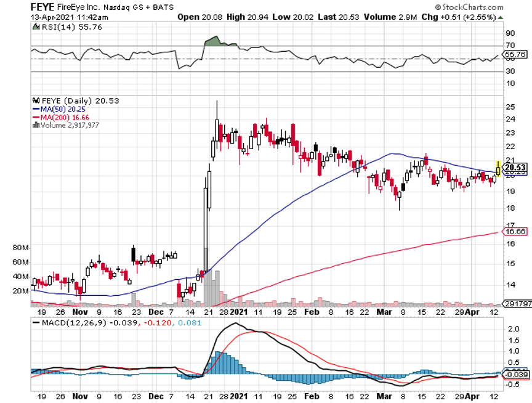Click the RSI(14) 55.76 label
This screenshot has height=403, width=532.
click(71, 27)
